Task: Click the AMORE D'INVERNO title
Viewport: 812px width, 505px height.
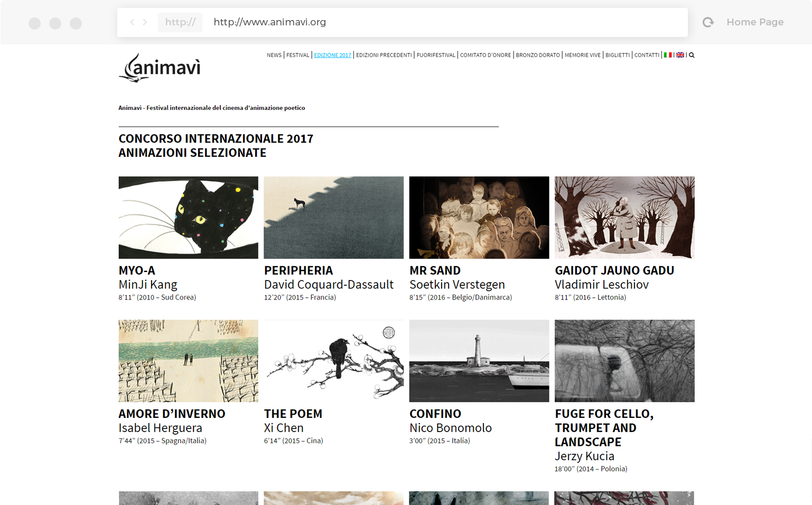Action: click(x=172, y=414)
